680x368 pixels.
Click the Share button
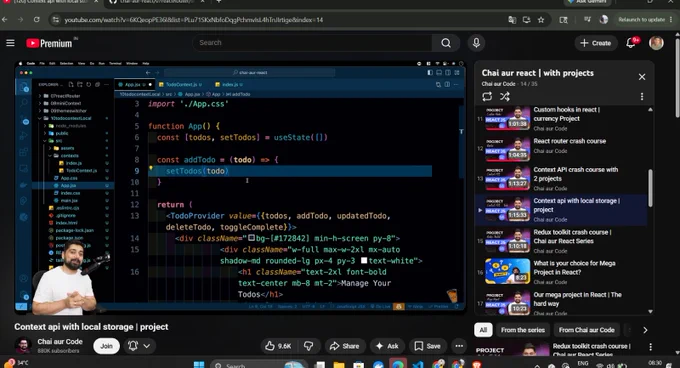(x=344, y=346)
